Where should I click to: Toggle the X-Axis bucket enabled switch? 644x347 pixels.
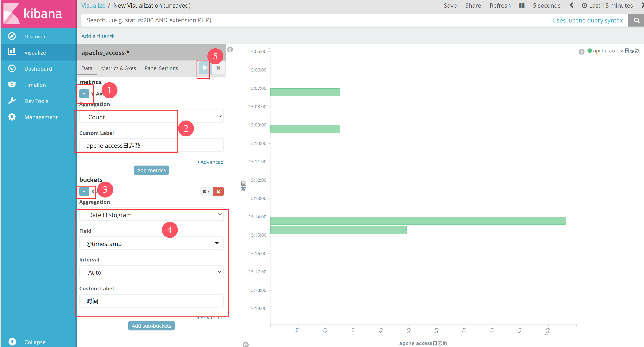click(x=206, y=191)
